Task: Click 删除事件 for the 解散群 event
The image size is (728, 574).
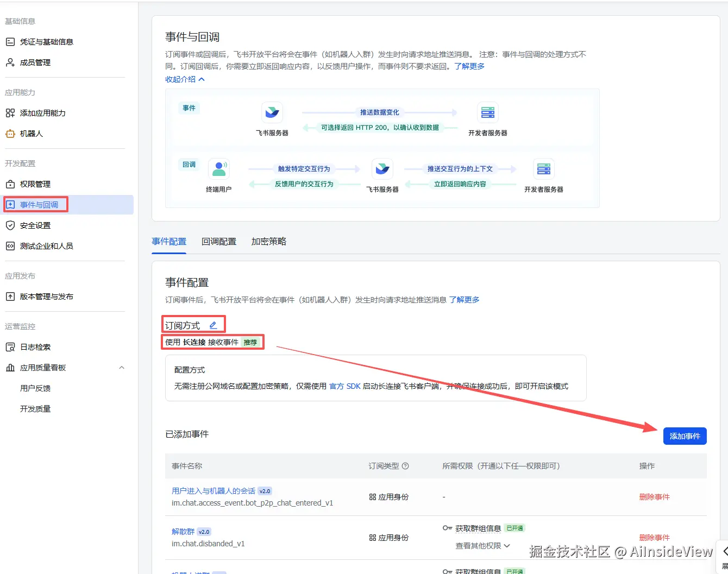Action: click(x=655, y=538)
